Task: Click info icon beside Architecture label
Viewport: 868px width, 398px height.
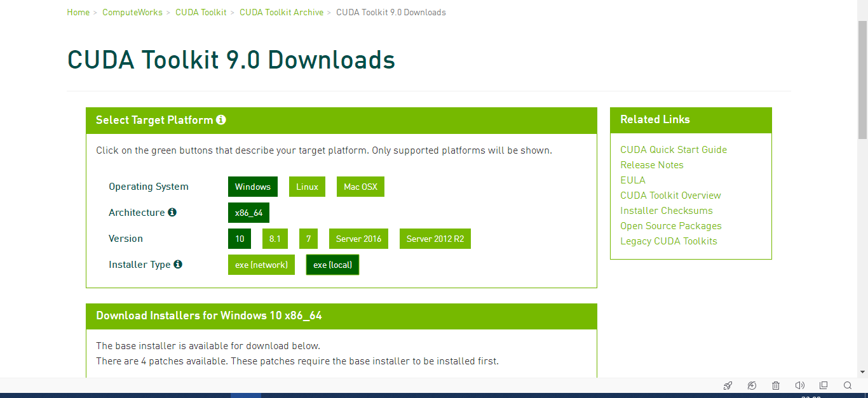Action: coord(172,212)
